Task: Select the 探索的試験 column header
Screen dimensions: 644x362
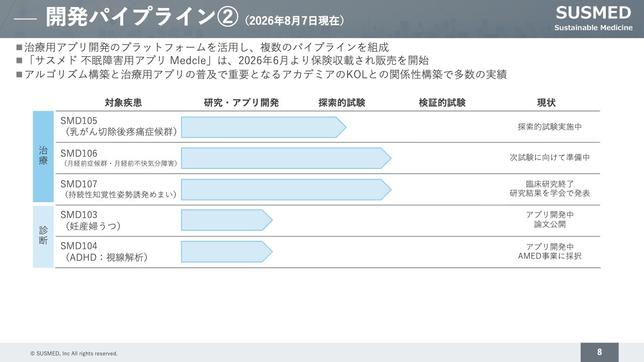Action: pyautogui.click(x=342, y=103)
